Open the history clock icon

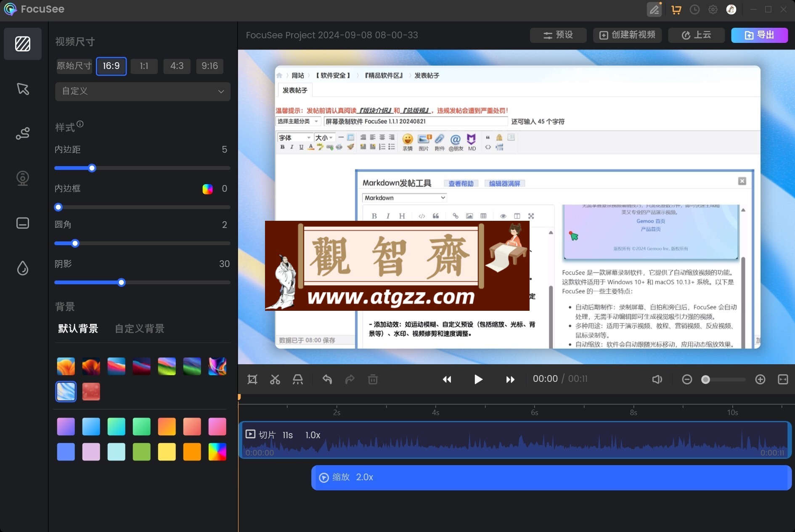click(x=694, y=9)
